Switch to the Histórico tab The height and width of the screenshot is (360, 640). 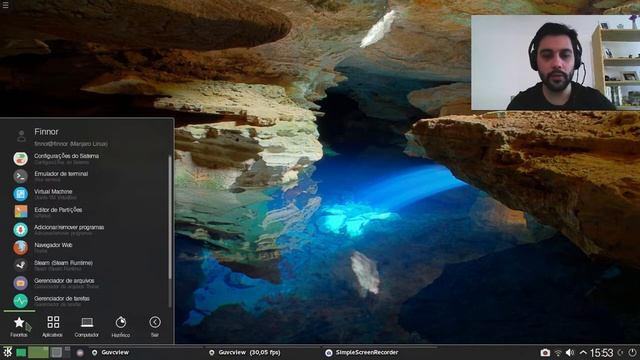pyautogui.click(x=121, y=327)
